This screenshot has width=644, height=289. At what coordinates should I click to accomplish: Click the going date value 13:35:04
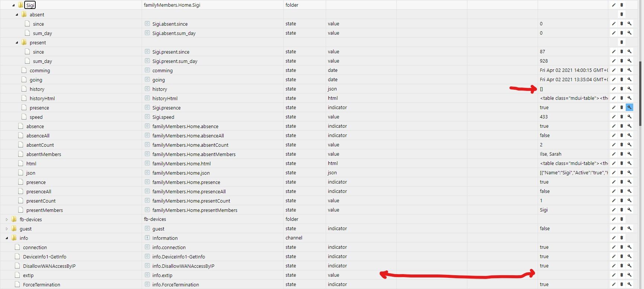click(x=574, y=80)
